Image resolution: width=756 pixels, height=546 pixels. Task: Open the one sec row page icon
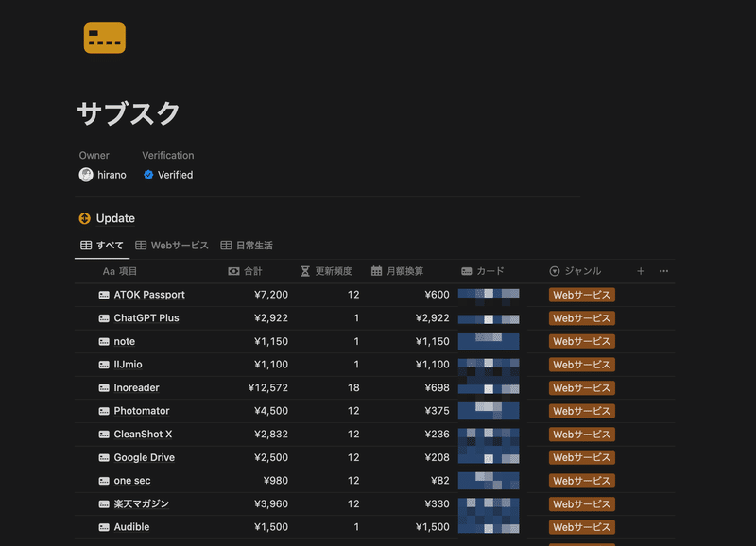pyautogui.click(x=104, y=481)
